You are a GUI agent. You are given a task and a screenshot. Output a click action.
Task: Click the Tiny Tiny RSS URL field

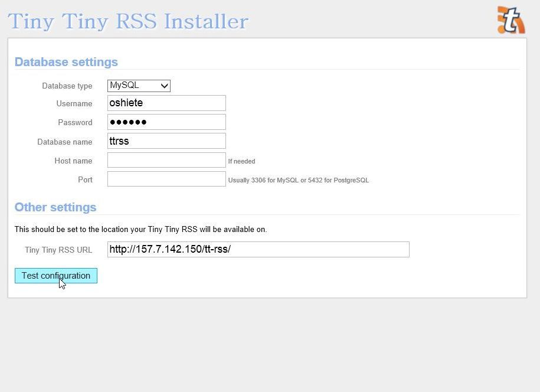[x=258, y=249]
